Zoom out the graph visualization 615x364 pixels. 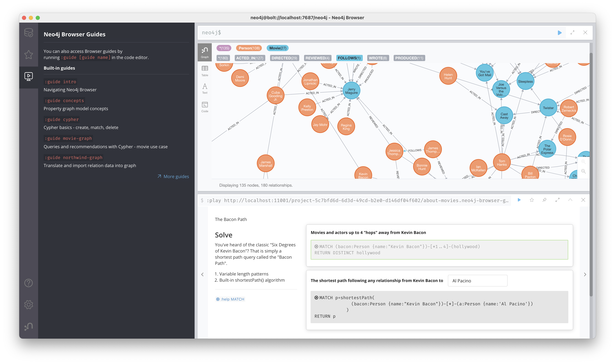pyautogui.click(x=583, y=171)
